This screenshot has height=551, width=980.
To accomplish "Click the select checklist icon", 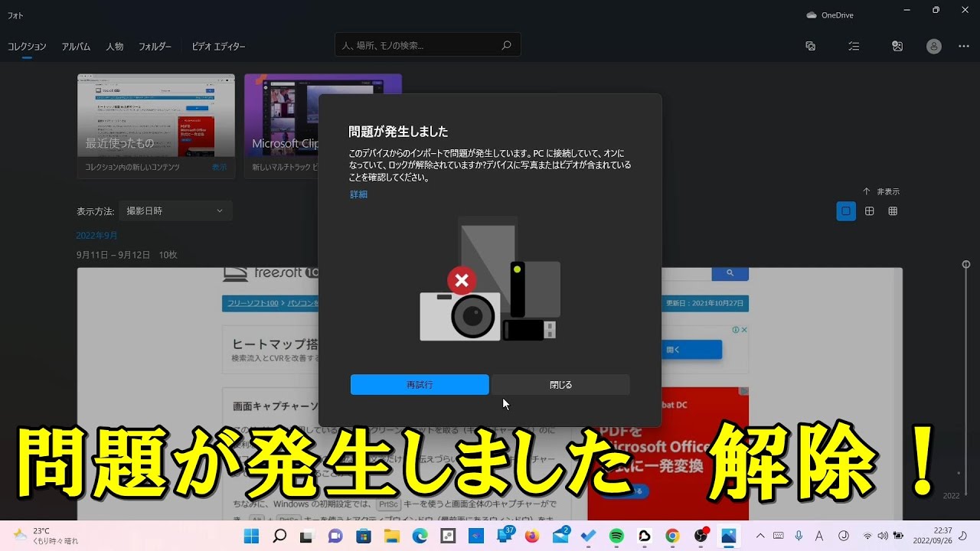I will tap(854, 46).
